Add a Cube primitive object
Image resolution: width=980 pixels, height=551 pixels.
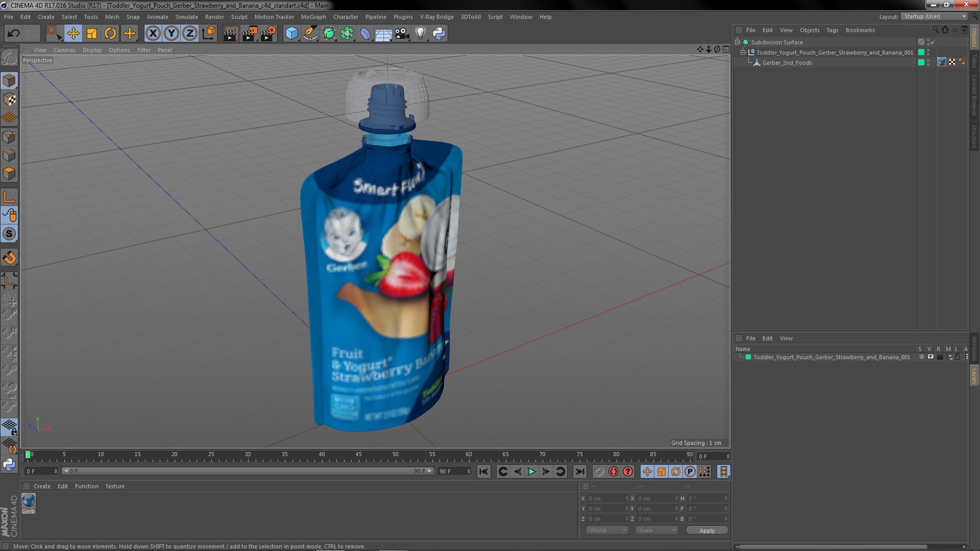pyautogui.click(x=291, y=34)
